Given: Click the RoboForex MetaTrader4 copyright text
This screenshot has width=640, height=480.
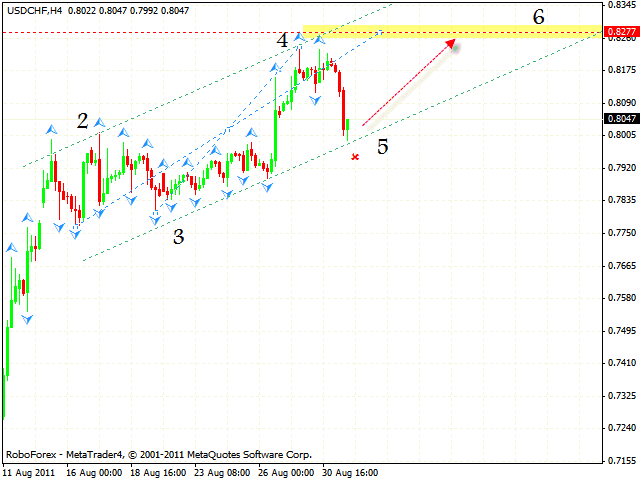Looking at the screenshot, I should pyautogui.click(x=158, y=453).
